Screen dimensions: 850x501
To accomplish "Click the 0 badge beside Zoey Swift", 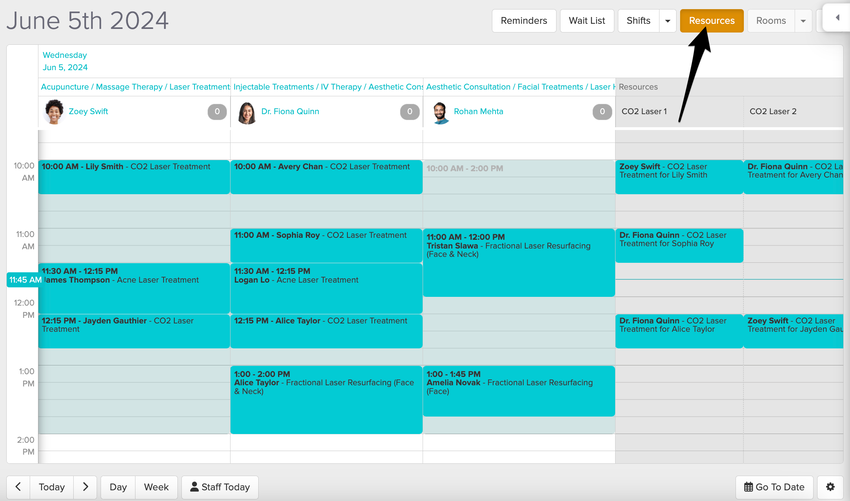I will [x=217, y=112].
